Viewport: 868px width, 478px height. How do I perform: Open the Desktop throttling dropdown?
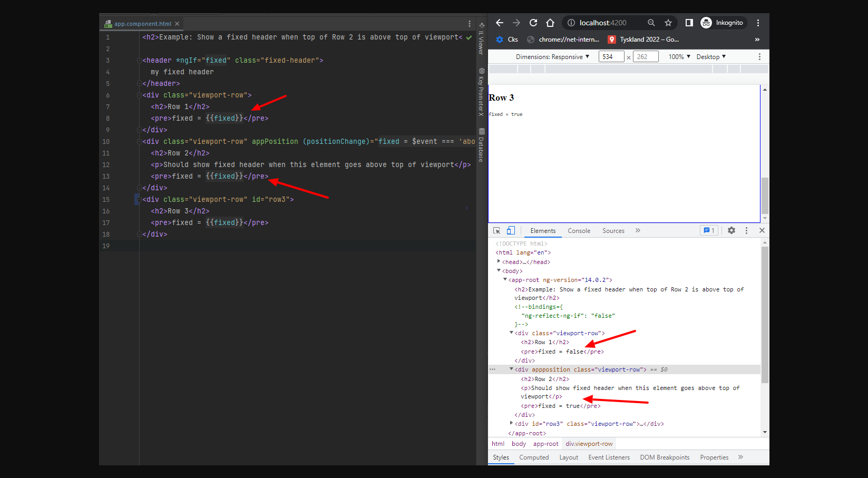pyautogui.click(x=710, y=56)
